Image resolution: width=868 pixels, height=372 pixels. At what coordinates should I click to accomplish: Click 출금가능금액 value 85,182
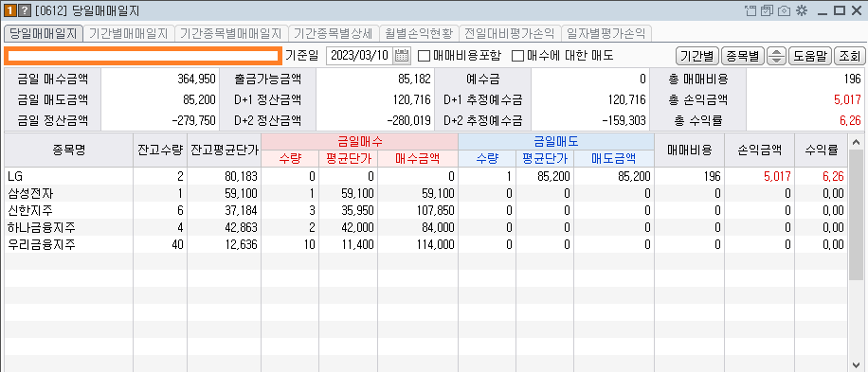coord(414,80)
